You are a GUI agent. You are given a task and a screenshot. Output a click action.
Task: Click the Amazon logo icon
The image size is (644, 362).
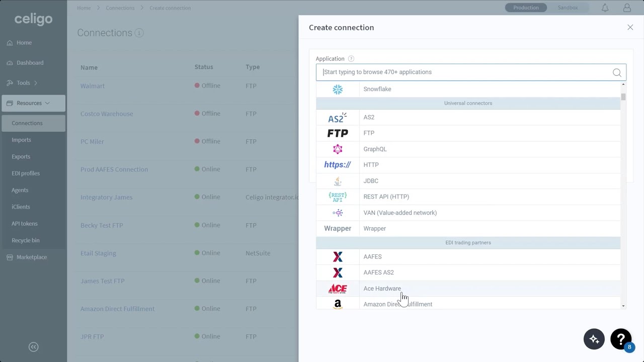tap(338, 304)
